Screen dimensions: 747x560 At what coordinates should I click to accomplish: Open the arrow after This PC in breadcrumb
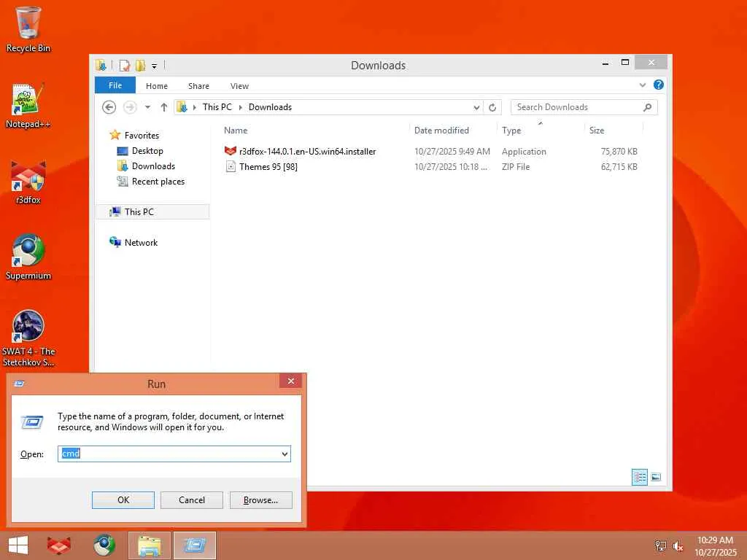240,108
